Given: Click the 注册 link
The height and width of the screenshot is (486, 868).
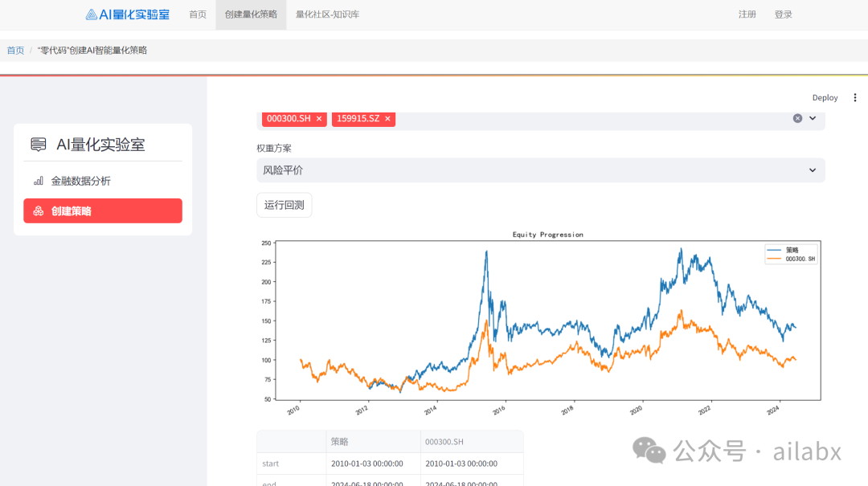Looking at the screenshot, I should (x=747, y=14).
